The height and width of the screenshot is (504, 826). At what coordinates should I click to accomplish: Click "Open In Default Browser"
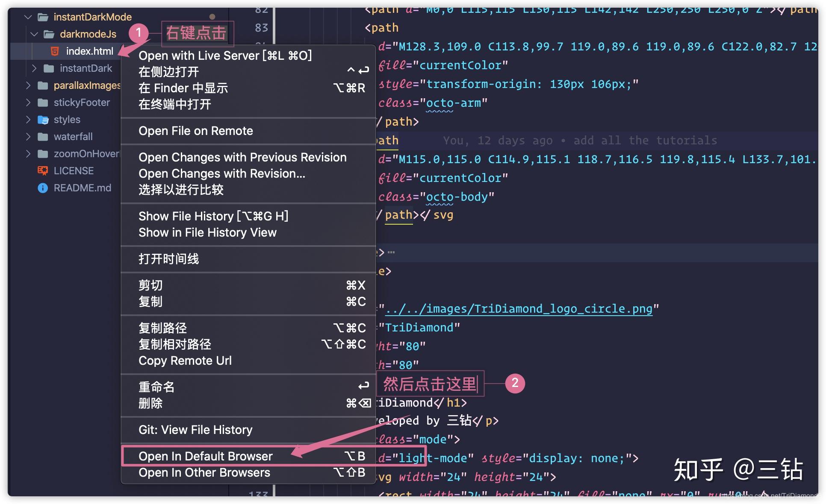click(x=205, y=456)
